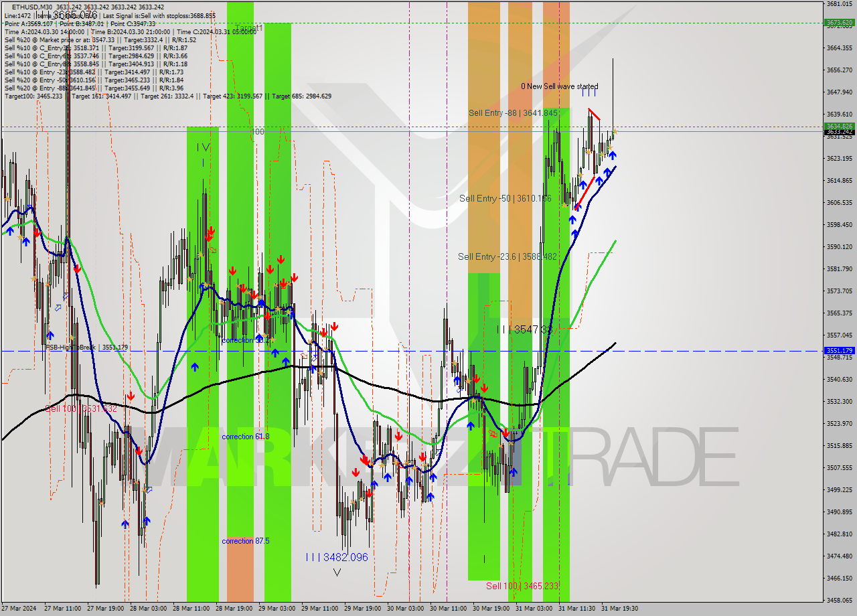Click the '31 Mar 19:30' time axis label

620,609
